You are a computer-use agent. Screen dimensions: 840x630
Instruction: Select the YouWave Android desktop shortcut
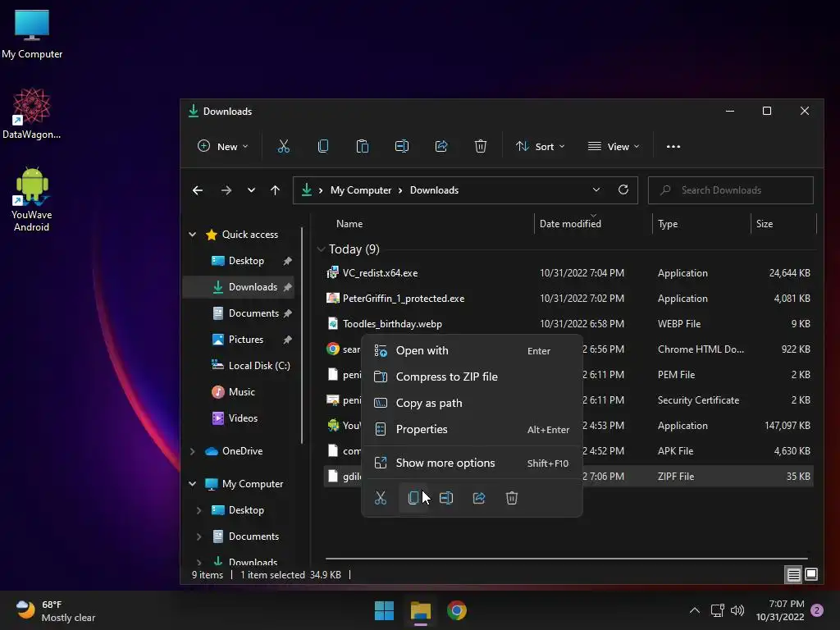[32, 199]
